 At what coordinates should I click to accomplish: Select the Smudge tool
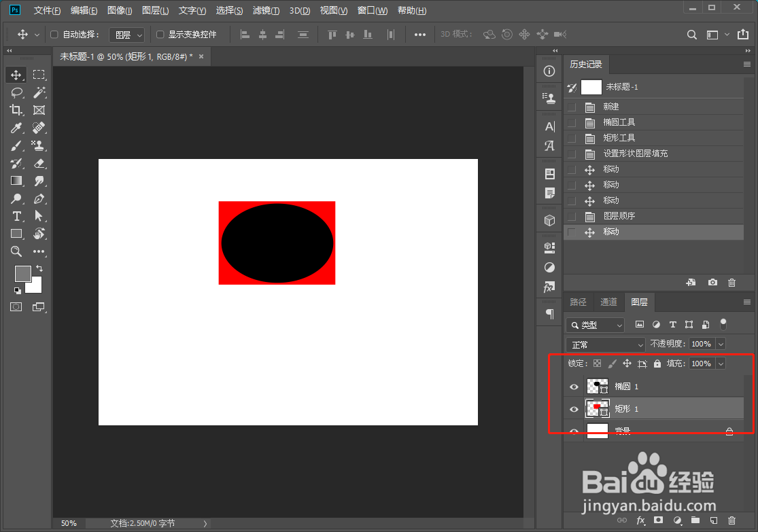tap(39, 181)
